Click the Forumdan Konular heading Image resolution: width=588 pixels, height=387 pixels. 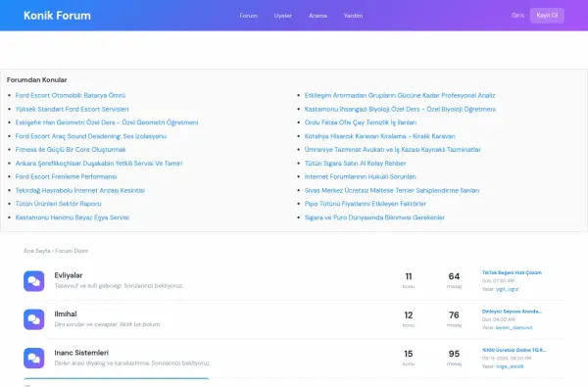coord(37,80)
